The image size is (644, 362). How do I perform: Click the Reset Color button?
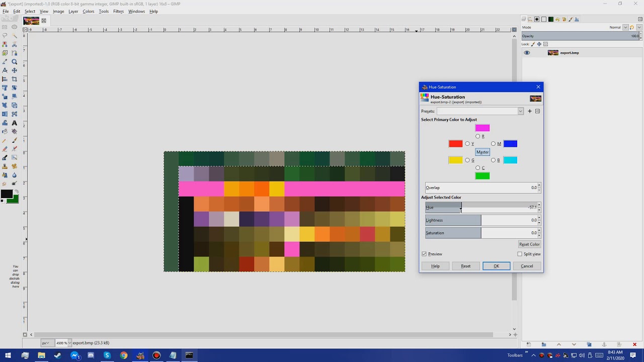[529, 244]
